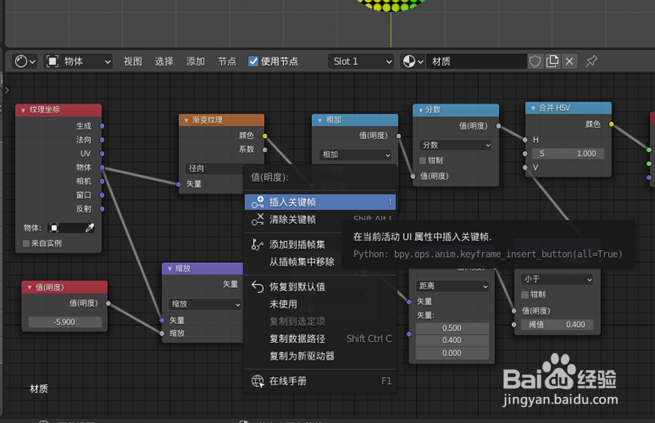Click the vector 0.500 field
Image resolution: width=655 pixels, height=423 pixels.
click(x=452, y=328)
